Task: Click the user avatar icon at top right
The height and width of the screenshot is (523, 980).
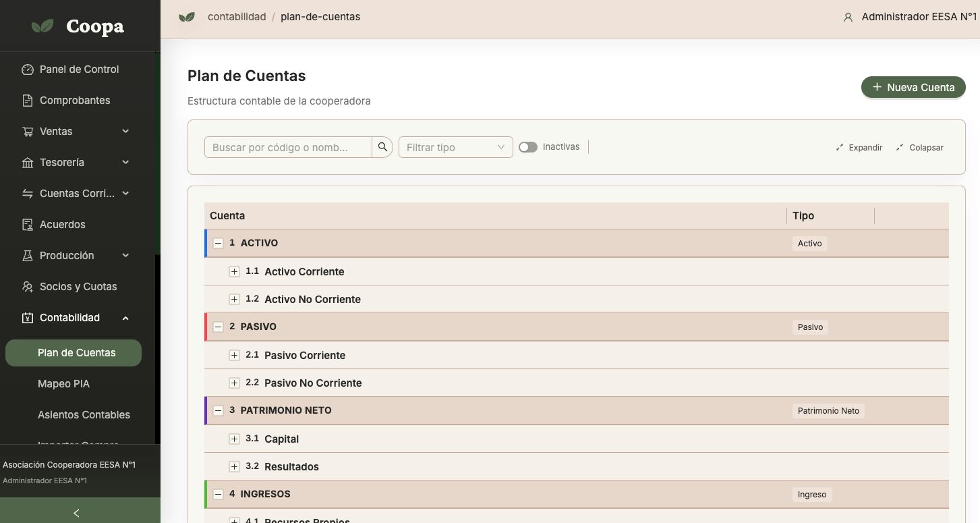Action: [x=848, y=18]
